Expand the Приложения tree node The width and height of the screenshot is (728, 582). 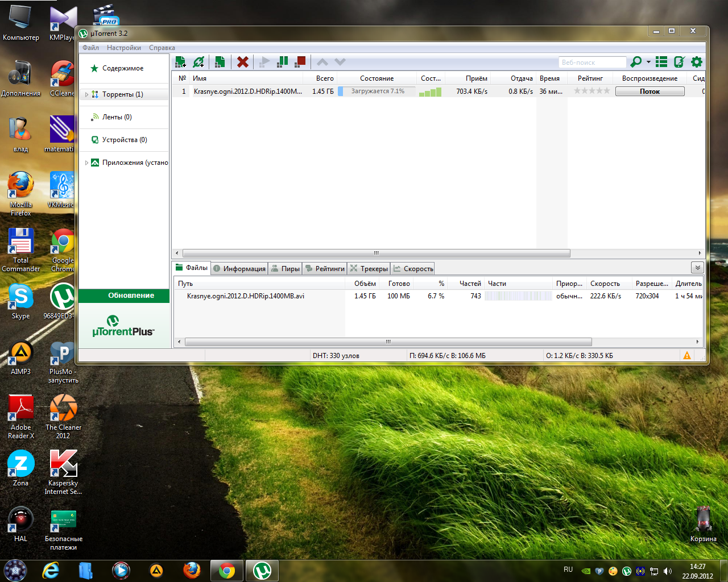point(86,163)
